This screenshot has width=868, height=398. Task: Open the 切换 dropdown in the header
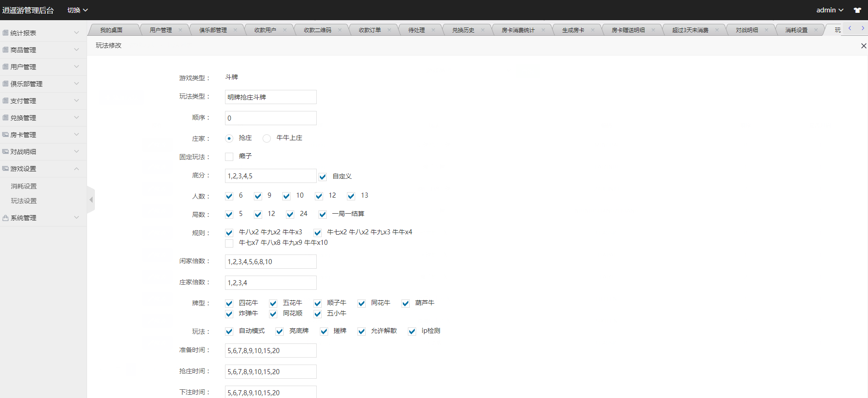(x=77, y=10)
